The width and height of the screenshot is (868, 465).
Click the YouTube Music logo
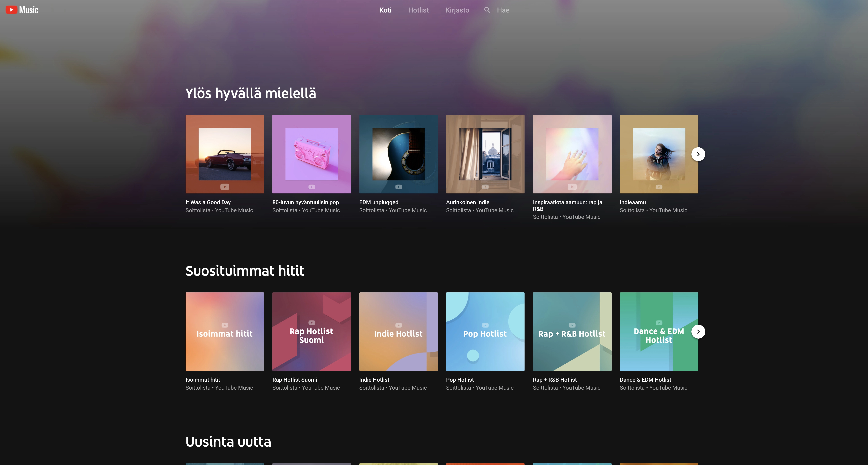(22, 10)
